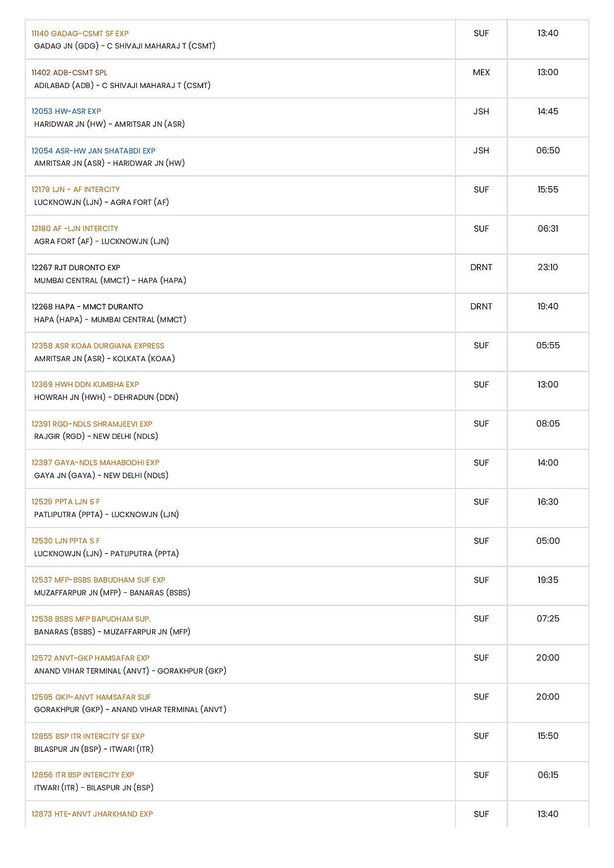Click the 11402 ADB-CSMT SPL train link
Viewport: 614px width, 868px height.
click(69, 73)
